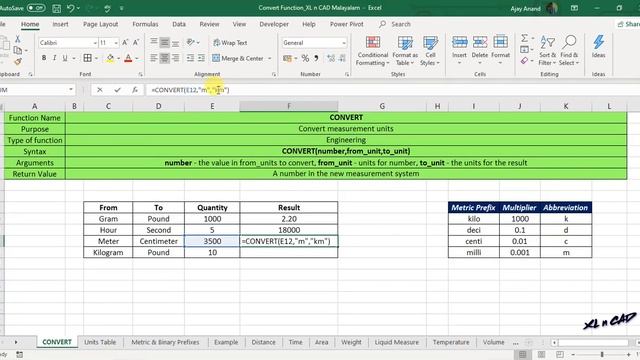Click the Sort & Filter icon
The height and width of the screenshot is (360, 640).
tap(547, 42)
